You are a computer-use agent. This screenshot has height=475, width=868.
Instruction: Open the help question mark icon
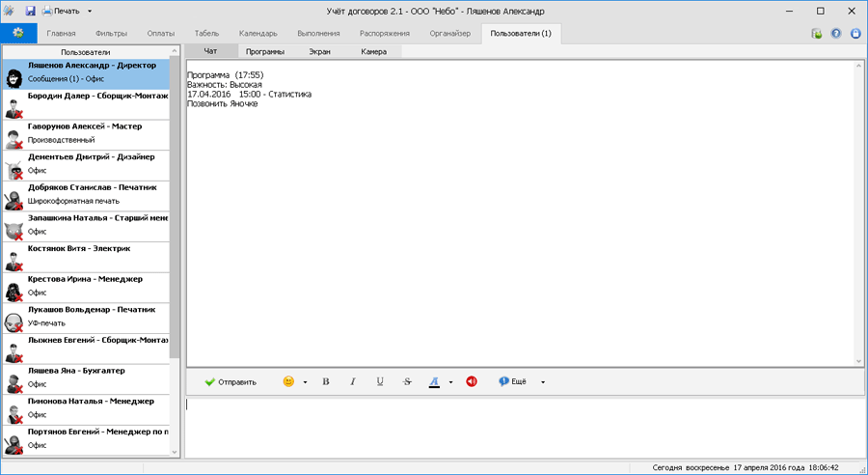pyautogui.click(x=836, y=33)
